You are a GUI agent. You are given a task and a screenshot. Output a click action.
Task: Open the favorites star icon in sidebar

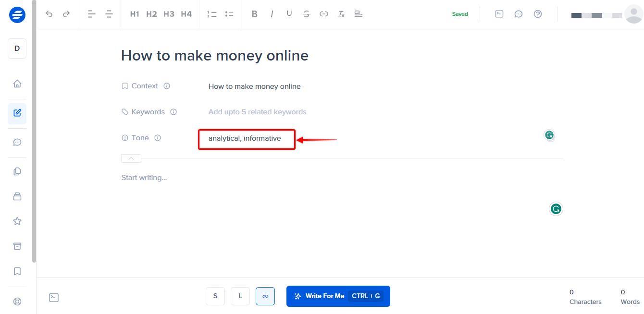click(x=17, y=221)
